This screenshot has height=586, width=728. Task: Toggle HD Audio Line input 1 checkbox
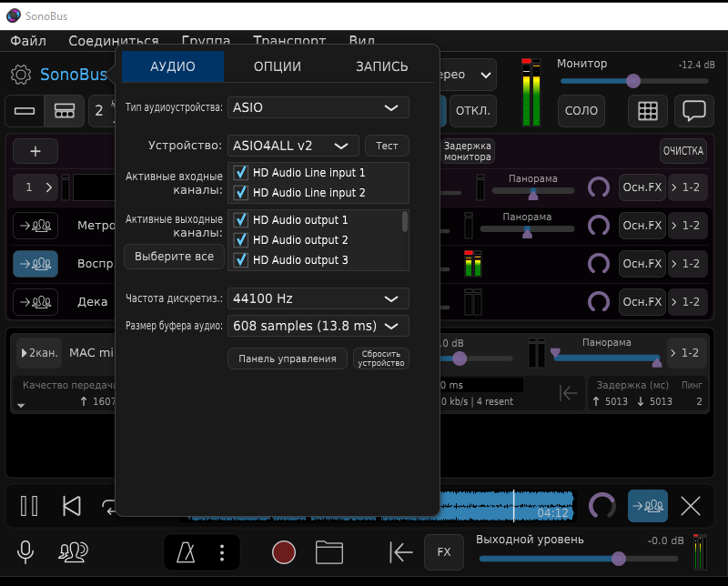click(x=240, y=173)
